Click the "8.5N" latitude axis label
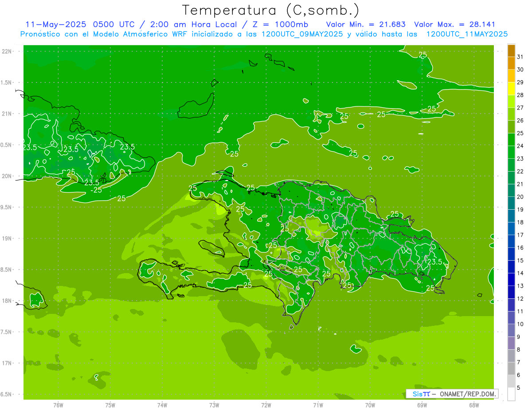 point(7,270)
